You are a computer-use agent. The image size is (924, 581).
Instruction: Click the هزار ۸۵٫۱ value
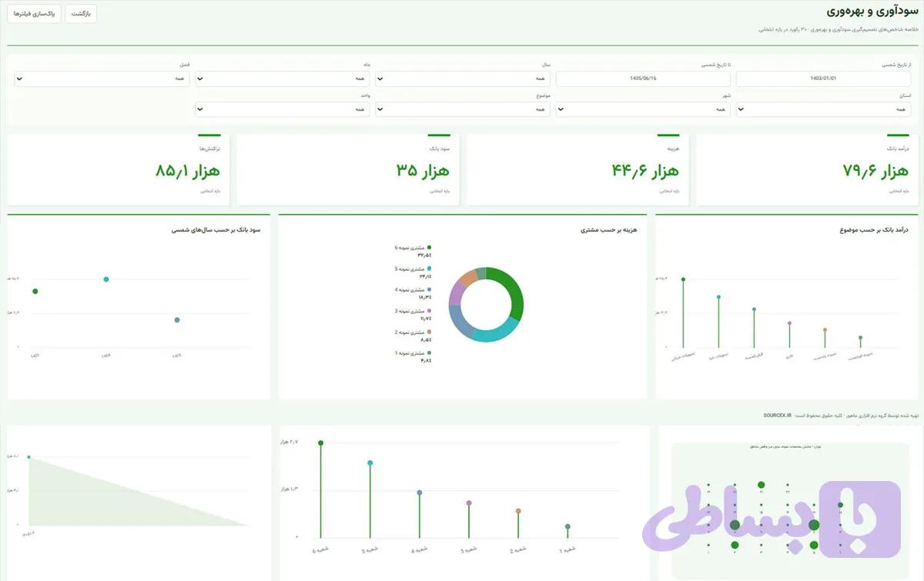coord(188,171)
